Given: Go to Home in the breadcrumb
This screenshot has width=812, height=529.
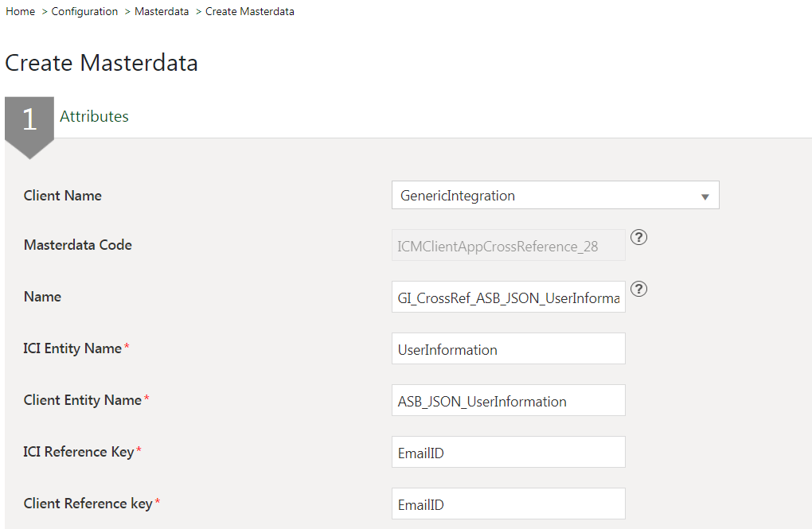Looking at the screenshot, I should (x=20, y=12).
